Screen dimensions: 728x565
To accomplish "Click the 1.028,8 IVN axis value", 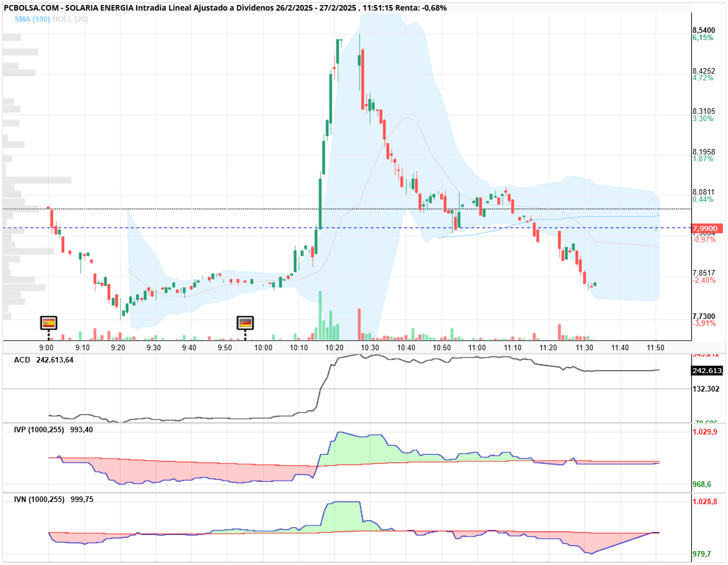I will (705, 501).
